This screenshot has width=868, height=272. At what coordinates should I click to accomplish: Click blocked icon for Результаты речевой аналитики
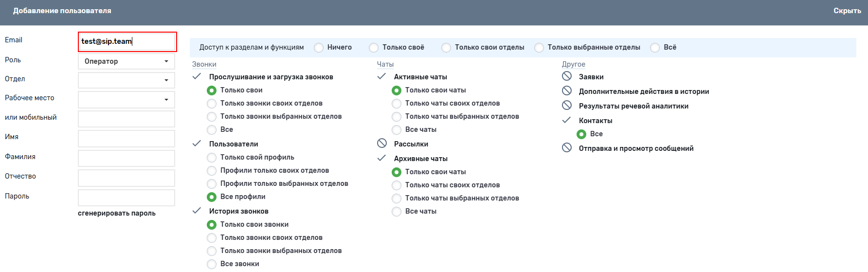point(567,106)
